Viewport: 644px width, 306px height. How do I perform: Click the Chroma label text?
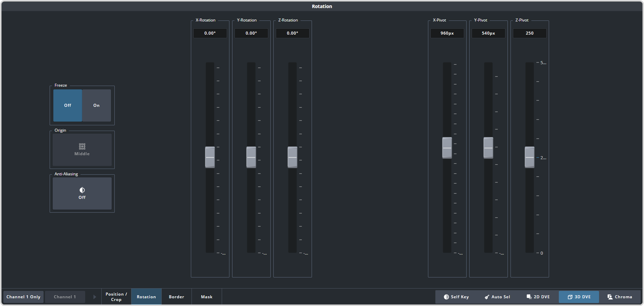click(624, 297)
